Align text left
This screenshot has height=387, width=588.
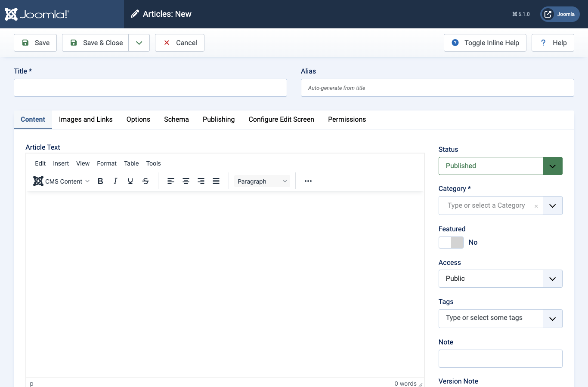tap(171, 181)
